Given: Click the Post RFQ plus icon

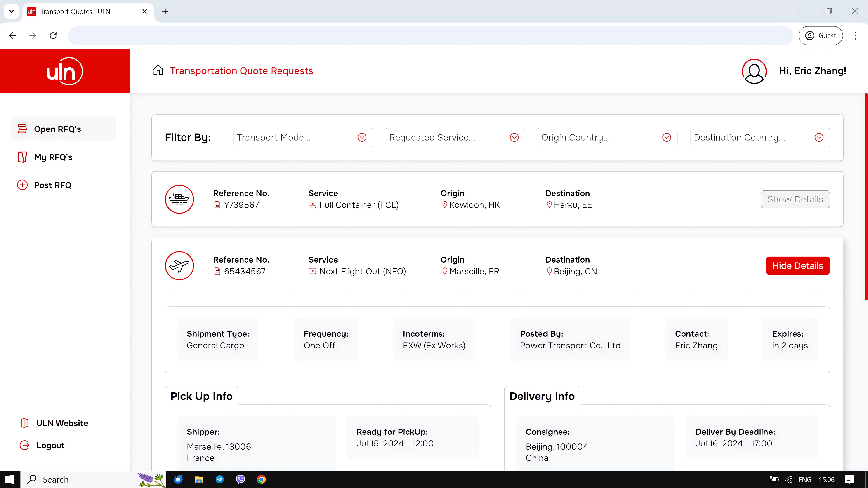Looking at the screenshot, I should pyautogui.click(x=22, y=185).
